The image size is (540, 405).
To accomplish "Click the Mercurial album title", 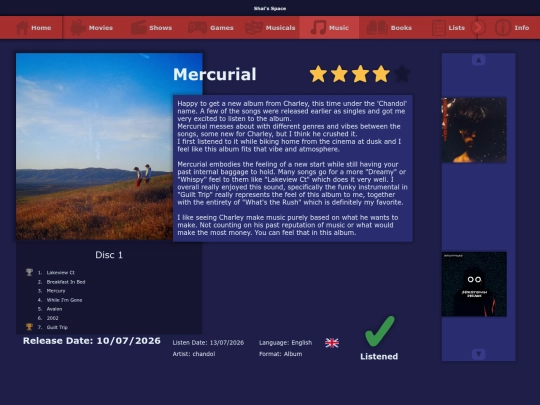I will (x=215, y=74).
